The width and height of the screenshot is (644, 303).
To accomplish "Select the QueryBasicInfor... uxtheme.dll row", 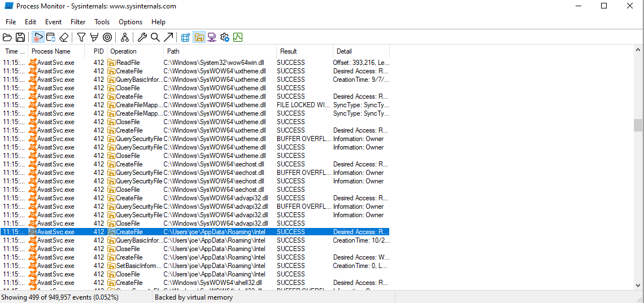I will (x=195, y=80).
